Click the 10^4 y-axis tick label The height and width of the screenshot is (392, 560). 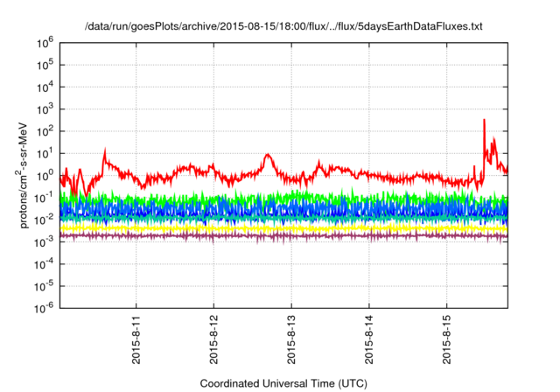pyautogui.click(x=45, y=87)
